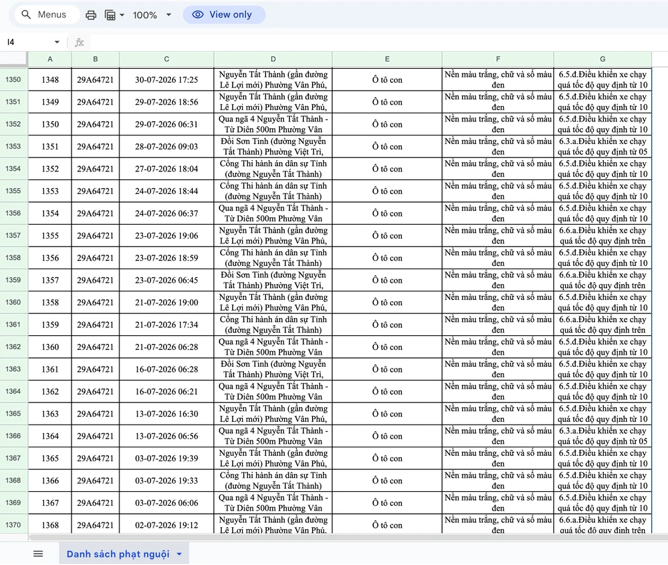
Task: Click the View only button
Action: click(x=224, y=15)
